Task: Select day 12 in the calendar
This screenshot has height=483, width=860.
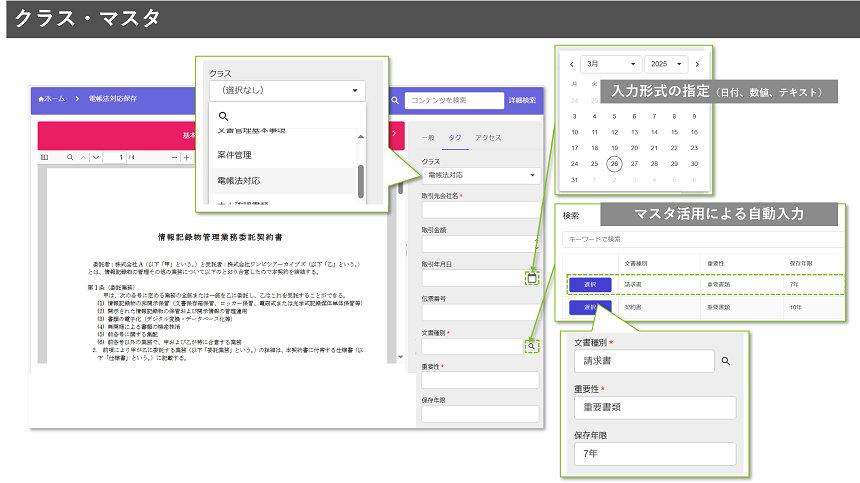Action: 615,132
